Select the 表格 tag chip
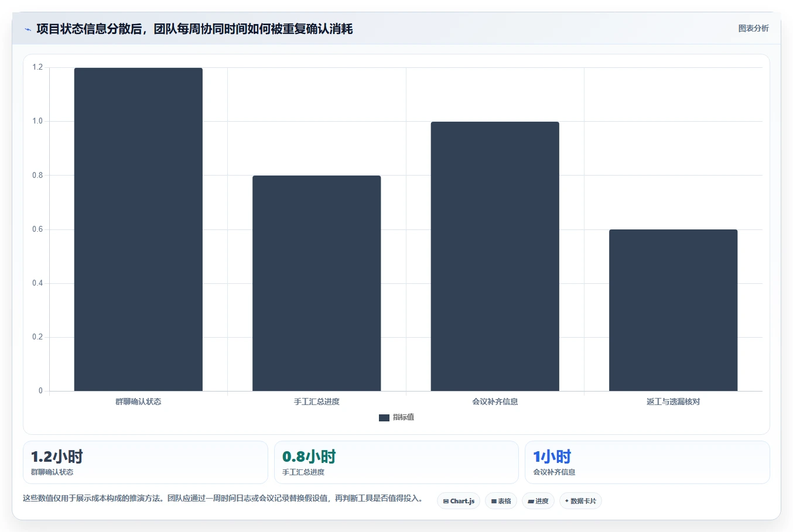Image resolution: width=793 pixels, height=532 pixels. (501, 501)
